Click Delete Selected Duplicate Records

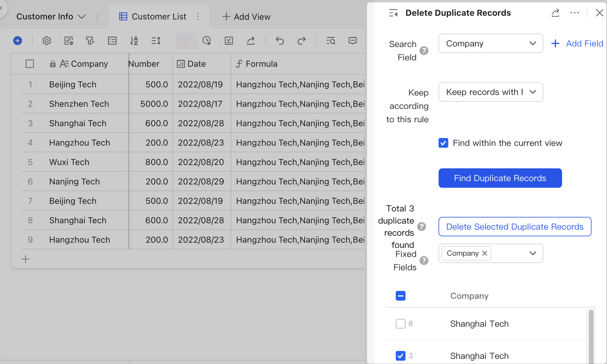[515, 227]
